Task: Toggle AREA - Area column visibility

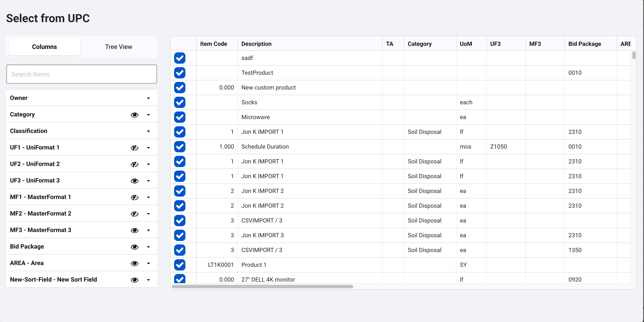Action: coord(134,263)
